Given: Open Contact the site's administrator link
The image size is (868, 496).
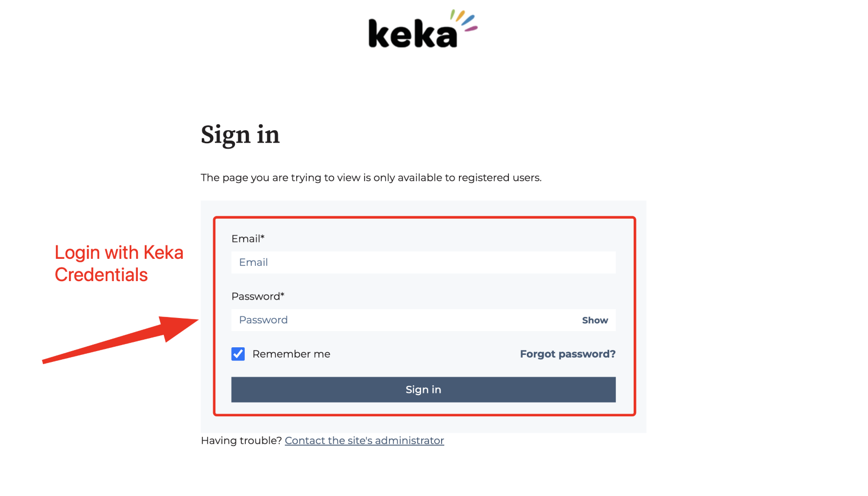Looking at the screenshot, I should tap(364, 441).
